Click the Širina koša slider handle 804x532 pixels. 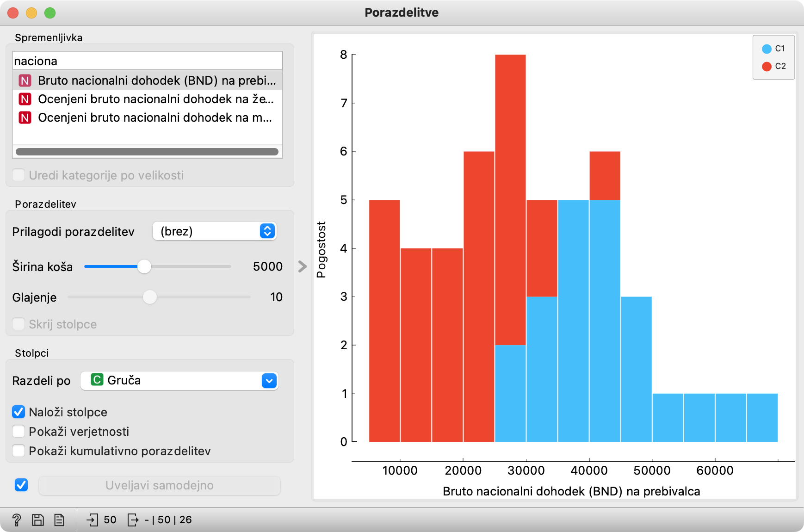pyautogui.click(x=144, y=266)
